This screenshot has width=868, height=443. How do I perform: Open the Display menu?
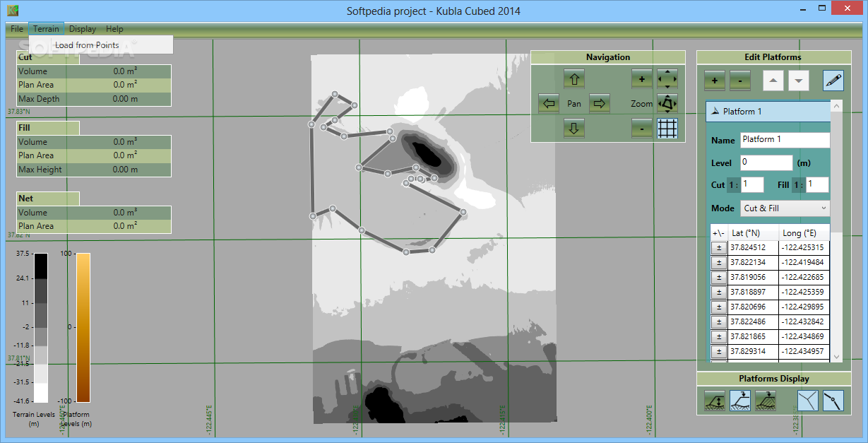(x=83, y=29)
